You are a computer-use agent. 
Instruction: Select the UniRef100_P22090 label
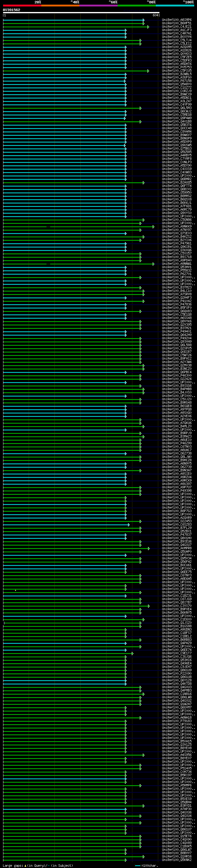coord(177,674)
